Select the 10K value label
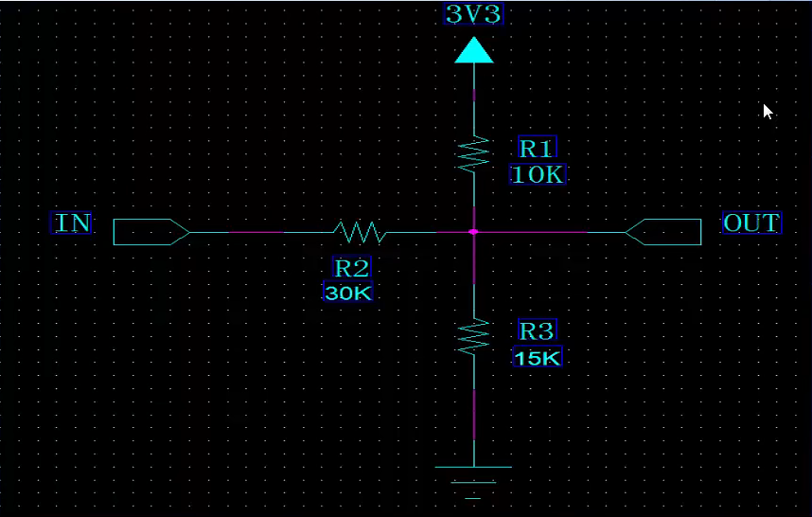Viewport: 812px width, 517px height. (538, 174)
